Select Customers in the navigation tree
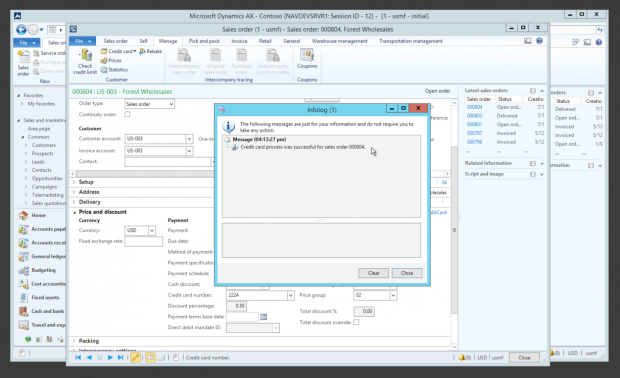 [x=43, y=145]
